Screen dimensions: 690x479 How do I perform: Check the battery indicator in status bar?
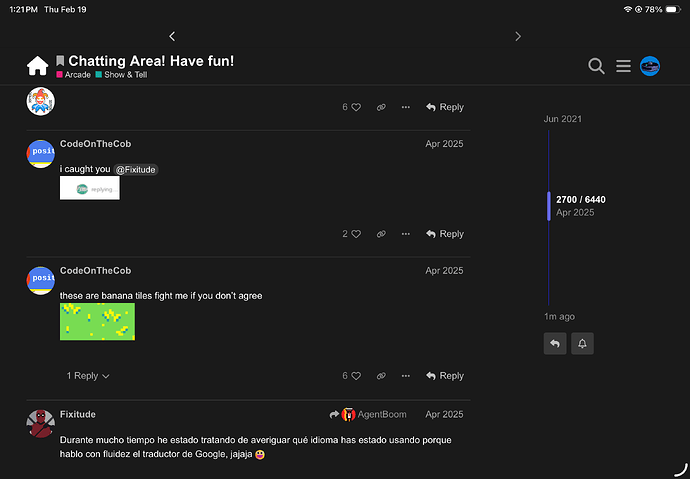(673, 9)
